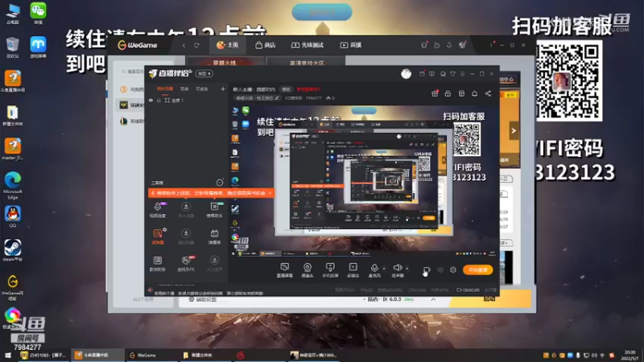Add a screen capture source from bottom bar
644x362 pixels.
[x=285, y=270]
